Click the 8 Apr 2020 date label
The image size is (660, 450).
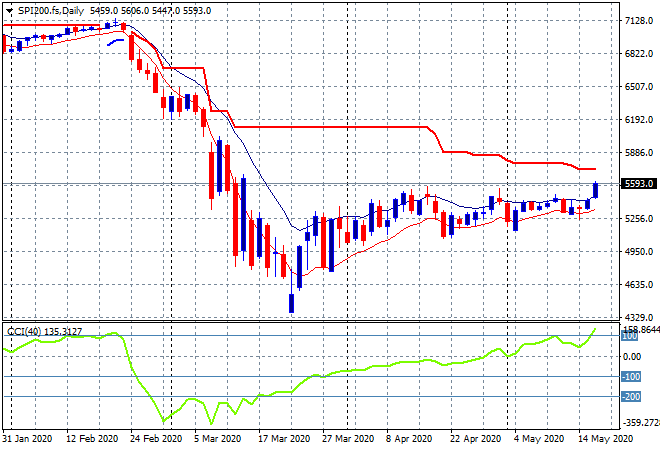point(409,439)
